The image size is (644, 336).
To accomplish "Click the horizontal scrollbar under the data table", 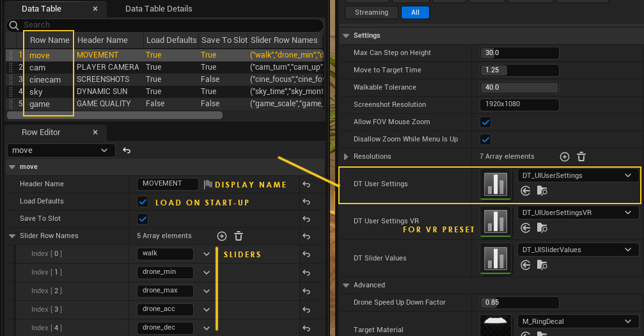I will pos(115,115).
